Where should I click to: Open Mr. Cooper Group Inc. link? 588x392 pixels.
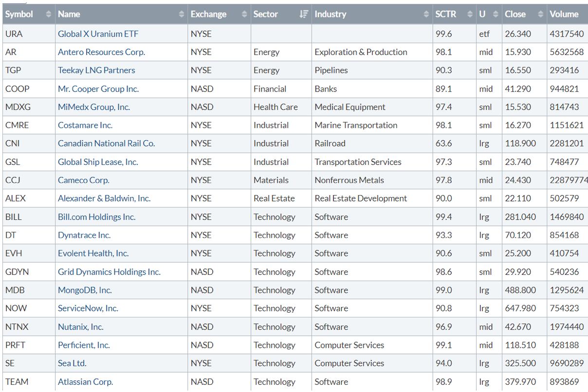point(98,89)
